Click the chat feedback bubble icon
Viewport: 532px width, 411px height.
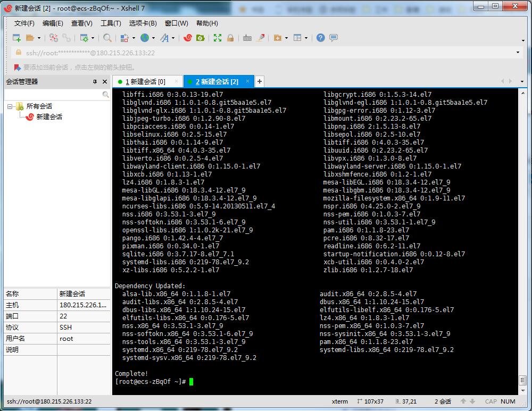click(334, 38)
